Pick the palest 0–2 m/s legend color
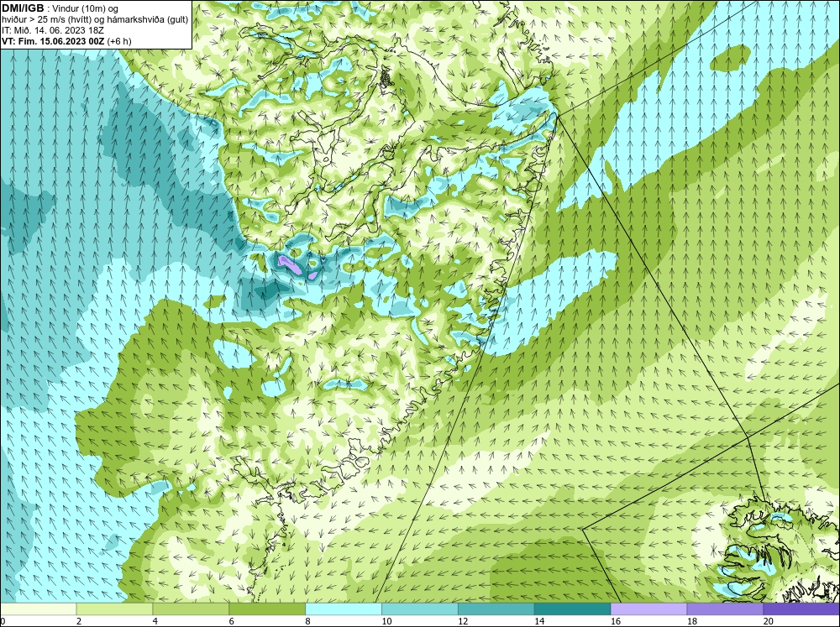The image size is (840, 627). 38,609
